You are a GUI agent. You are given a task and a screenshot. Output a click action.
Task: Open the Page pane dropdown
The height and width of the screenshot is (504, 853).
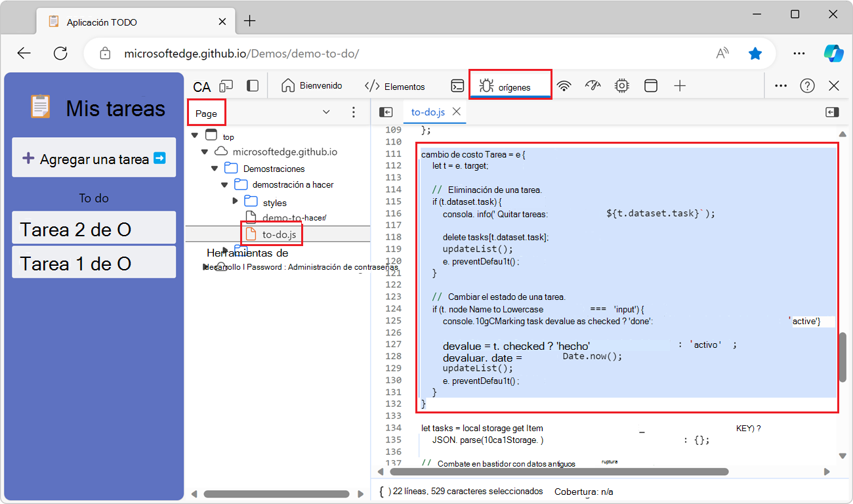click(326, 112)
